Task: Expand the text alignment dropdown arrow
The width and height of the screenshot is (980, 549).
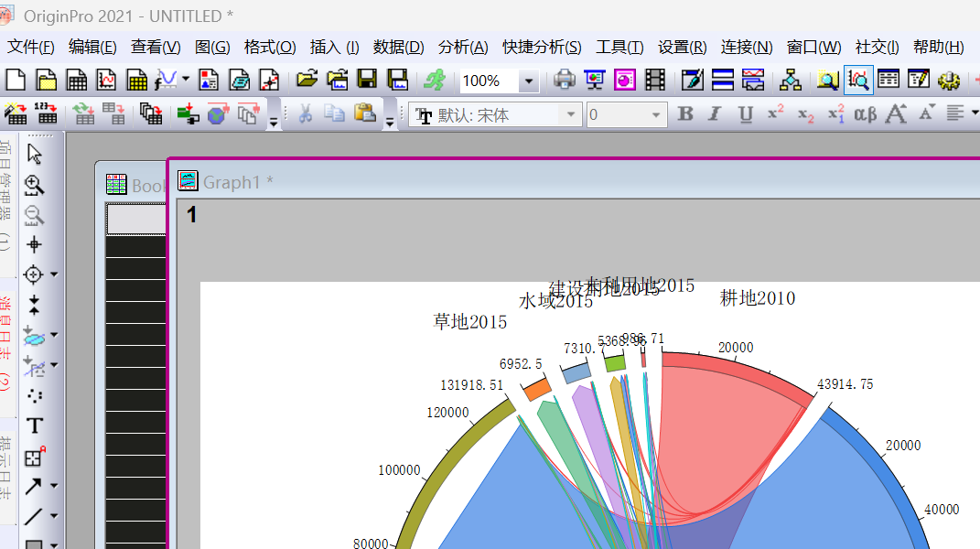Action: point(975,113)
